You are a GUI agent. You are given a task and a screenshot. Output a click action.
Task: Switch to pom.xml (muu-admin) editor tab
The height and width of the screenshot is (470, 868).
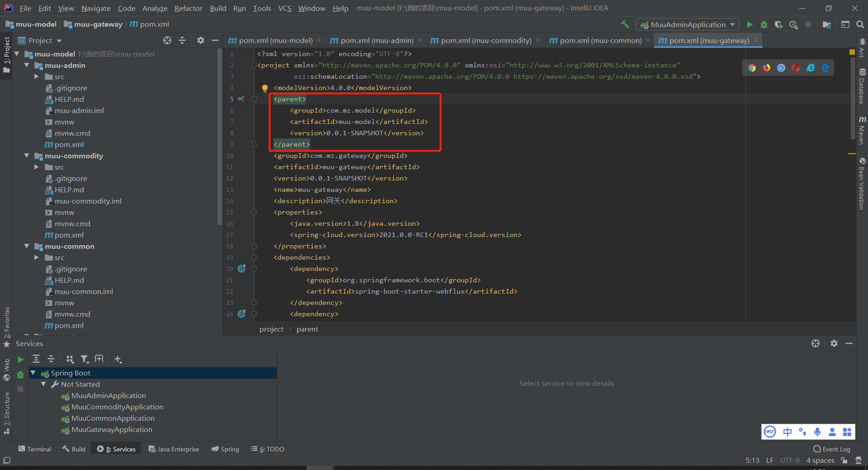377,40
